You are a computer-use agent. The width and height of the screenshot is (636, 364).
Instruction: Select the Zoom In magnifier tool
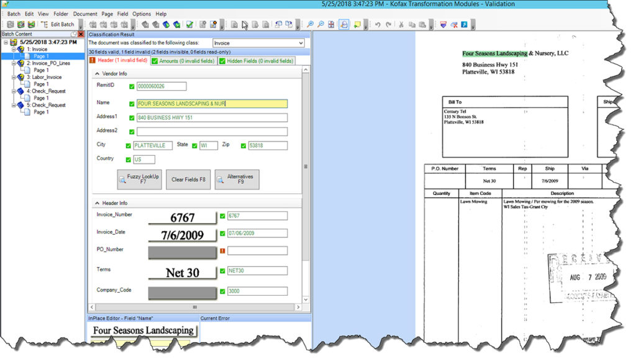(311, 24)
